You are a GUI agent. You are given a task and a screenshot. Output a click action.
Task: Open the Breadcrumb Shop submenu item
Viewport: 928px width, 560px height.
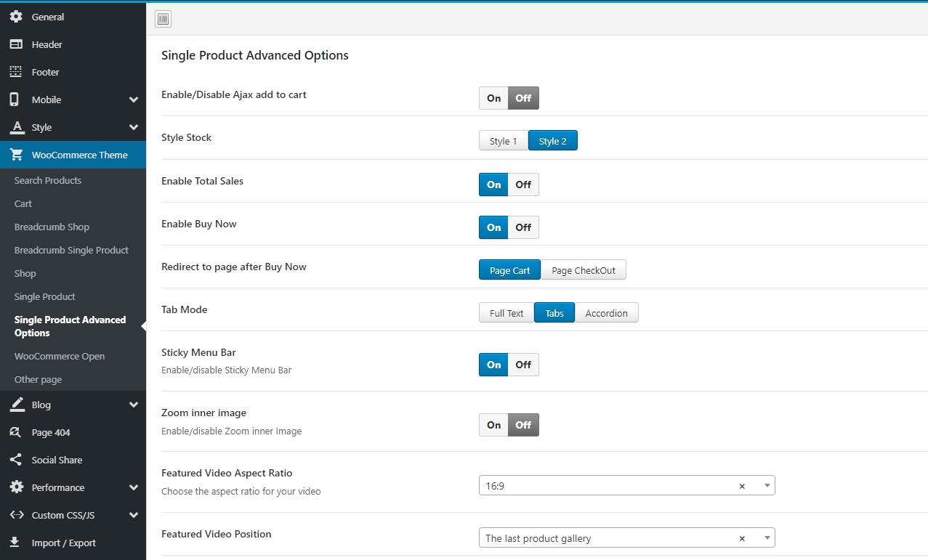[52, 227]
